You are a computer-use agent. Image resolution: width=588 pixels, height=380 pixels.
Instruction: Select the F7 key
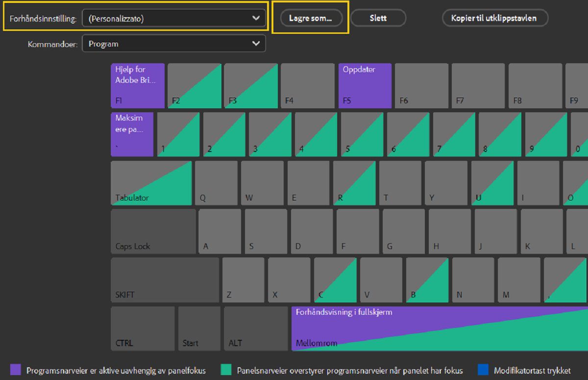pyautogui.click(x=479, y=85)
